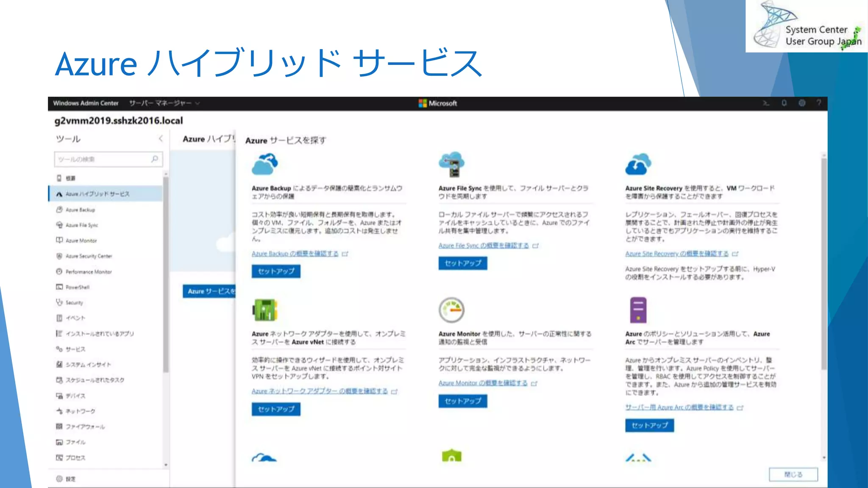
Task: Click セットアップ button under Azure Monitor
Action: [x=463, y=401]
